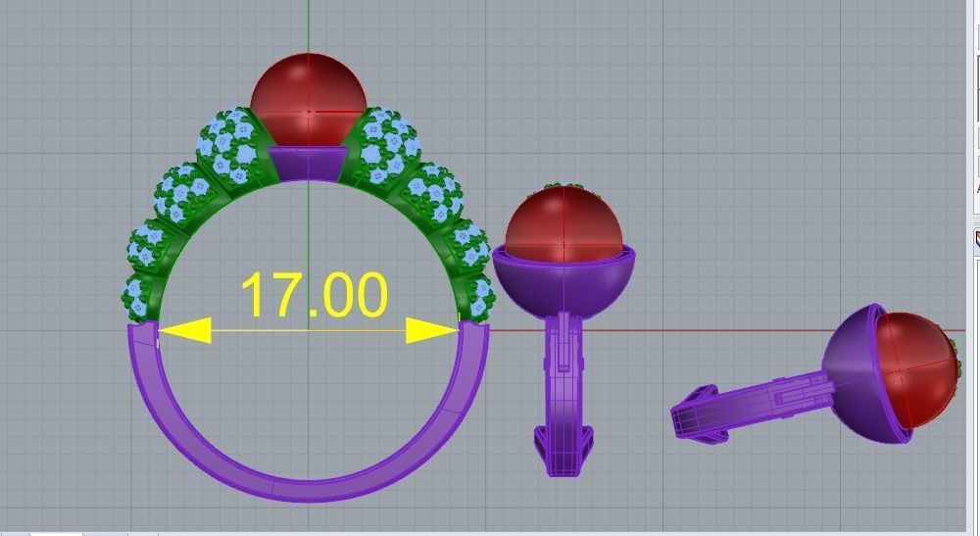Select the red pearl on the front-view ring
Screen dimensions: 980x536
point(308,100)
